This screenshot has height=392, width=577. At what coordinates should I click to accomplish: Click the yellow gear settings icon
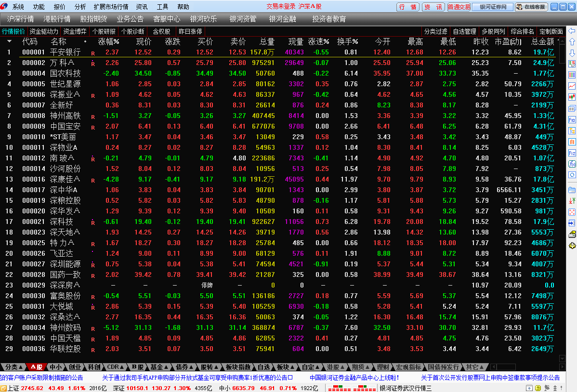(572, 246)
